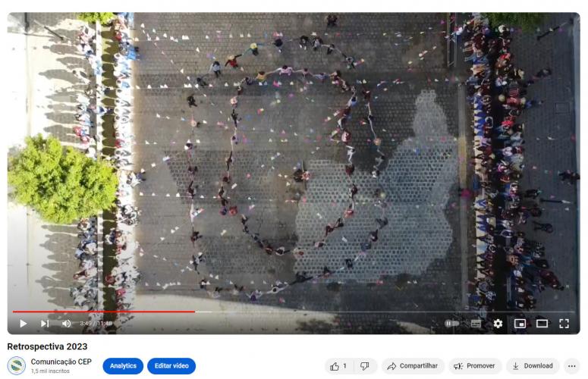Download the video
Image resolution: width=588 pixels, height=379 pixels.
[532, 366]
